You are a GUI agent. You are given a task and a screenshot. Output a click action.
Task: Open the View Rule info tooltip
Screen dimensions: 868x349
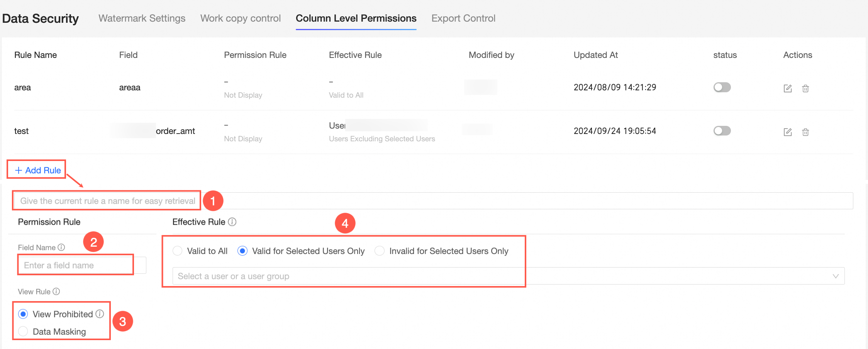point(56,292)
